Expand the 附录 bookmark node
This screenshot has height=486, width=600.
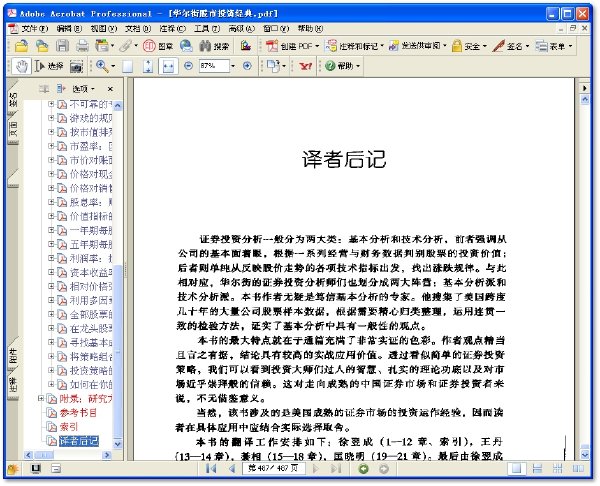41,398
